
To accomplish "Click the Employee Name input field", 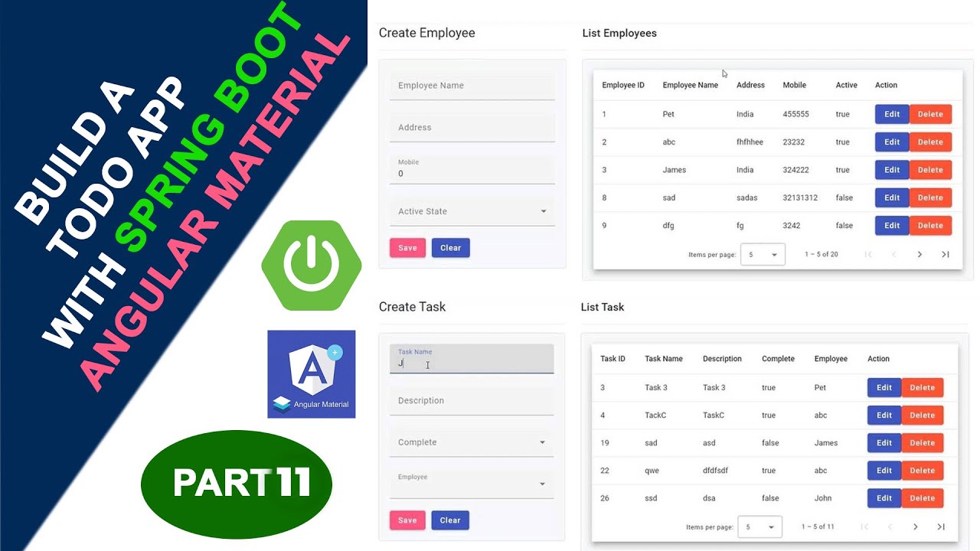I will click(x=472, y=86).
